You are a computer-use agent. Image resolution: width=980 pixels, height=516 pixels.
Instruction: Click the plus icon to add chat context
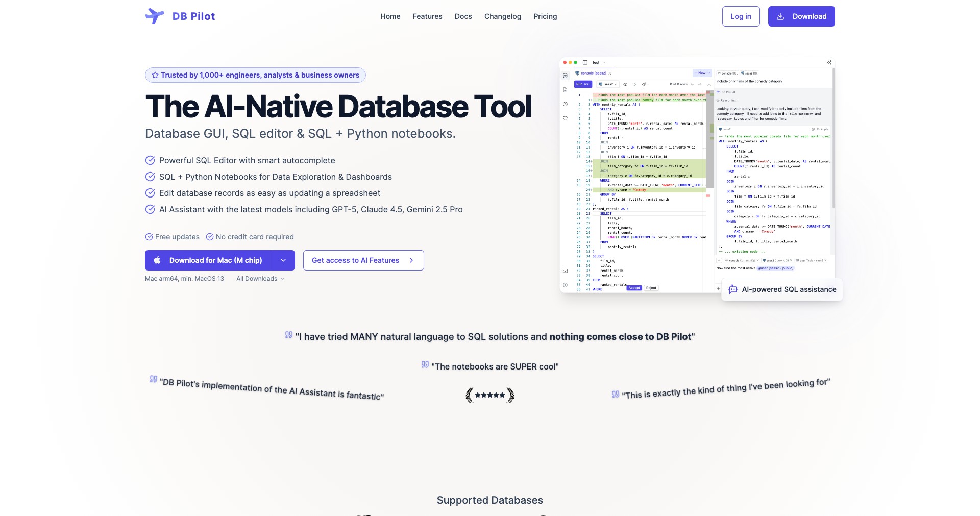coord(719,260)
